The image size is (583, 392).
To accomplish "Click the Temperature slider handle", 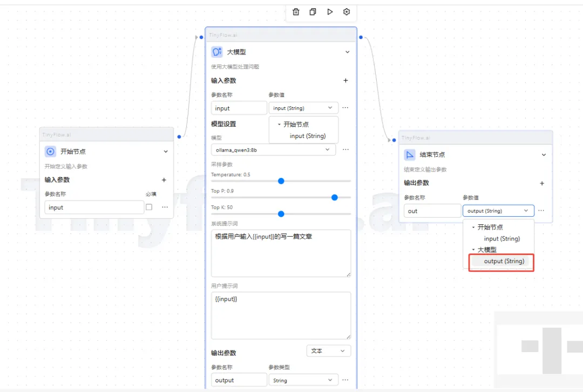I will tap(281, 181).
